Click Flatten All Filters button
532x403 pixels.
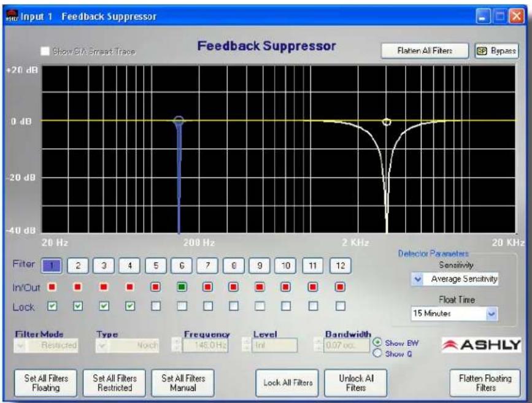tap(425, 51)
